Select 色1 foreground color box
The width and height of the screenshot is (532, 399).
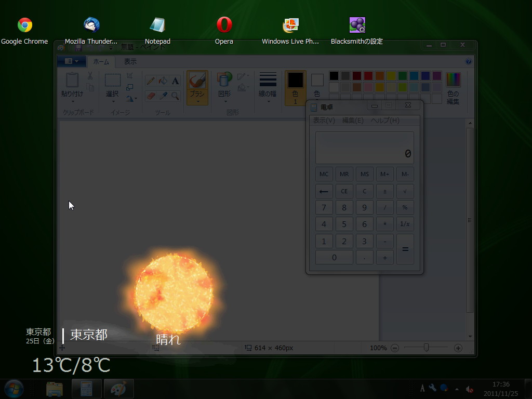tap(296, 88)
